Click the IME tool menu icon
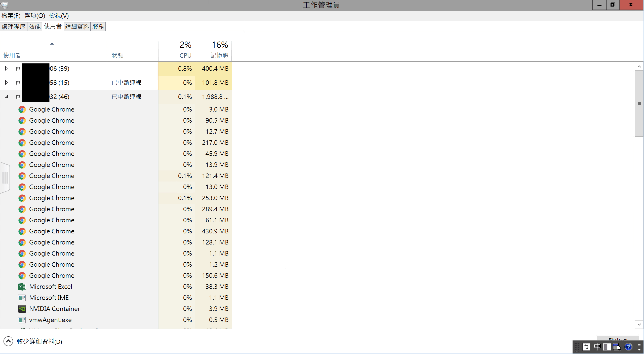644x354 pixels. click(617, 347)
